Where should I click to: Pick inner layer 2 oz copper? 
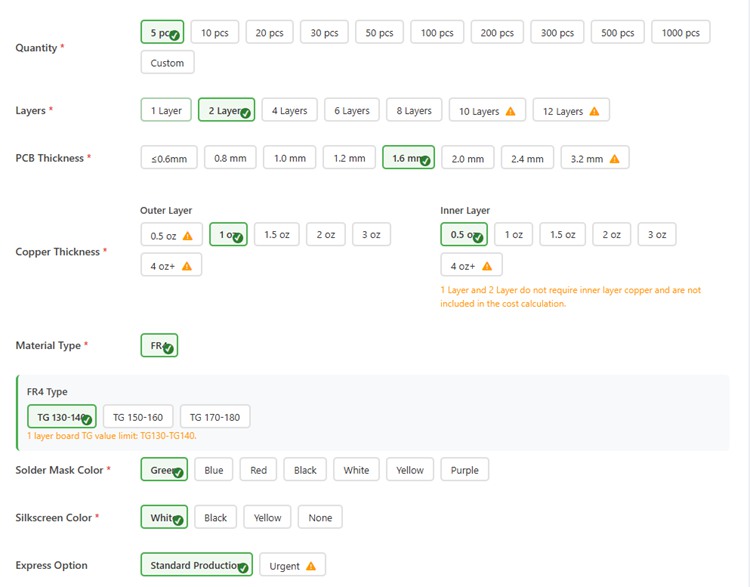(611, 235)
